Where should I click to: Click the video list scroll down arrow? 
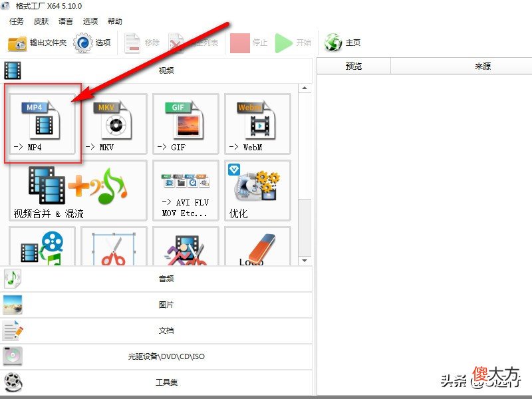tap(305, 261)
